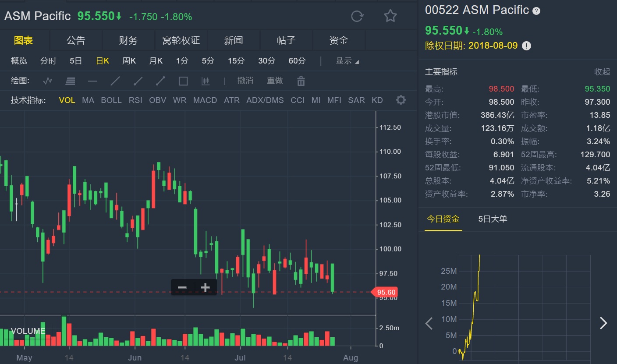Image resolution: width=617 pixels, height=364 pixels.
Task: Switch chart to 周K weekly period
Action: click(129, 61)
